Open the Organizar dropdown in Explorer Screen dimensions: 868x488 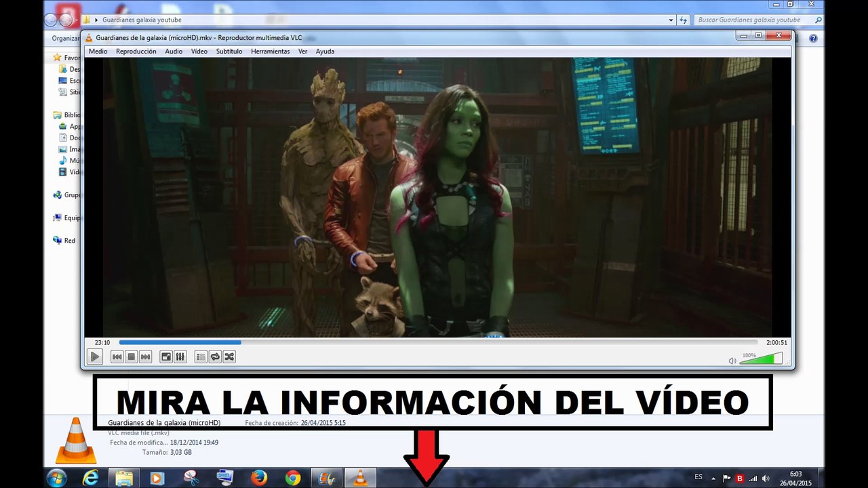pos(66,39)
